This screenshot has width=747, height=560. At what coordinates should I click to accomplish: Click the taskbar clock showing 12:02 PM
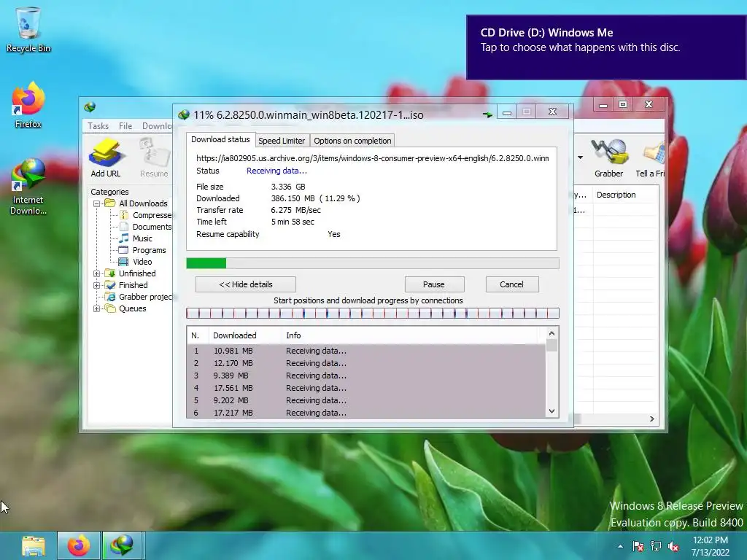pyautogui.click(x=711, y=546)
